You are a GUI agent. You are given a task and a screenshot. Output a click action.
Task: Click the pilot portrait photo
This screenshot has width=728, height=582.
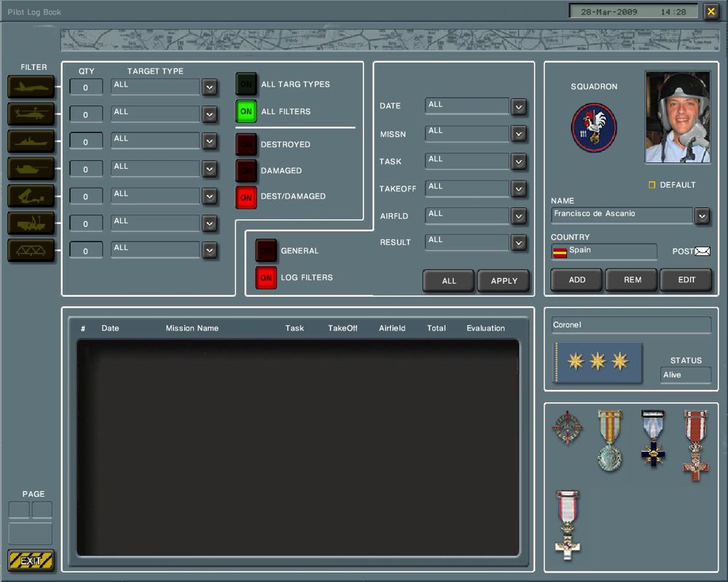pos(677,116)
